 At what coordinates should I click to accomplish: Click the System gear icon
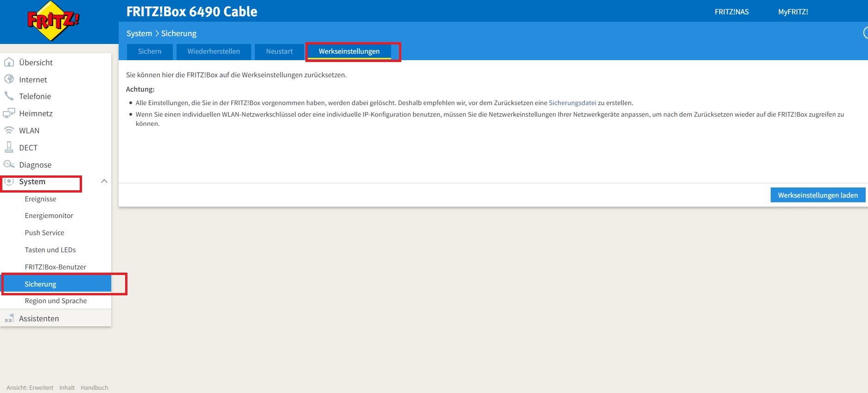tap(9, 181)
